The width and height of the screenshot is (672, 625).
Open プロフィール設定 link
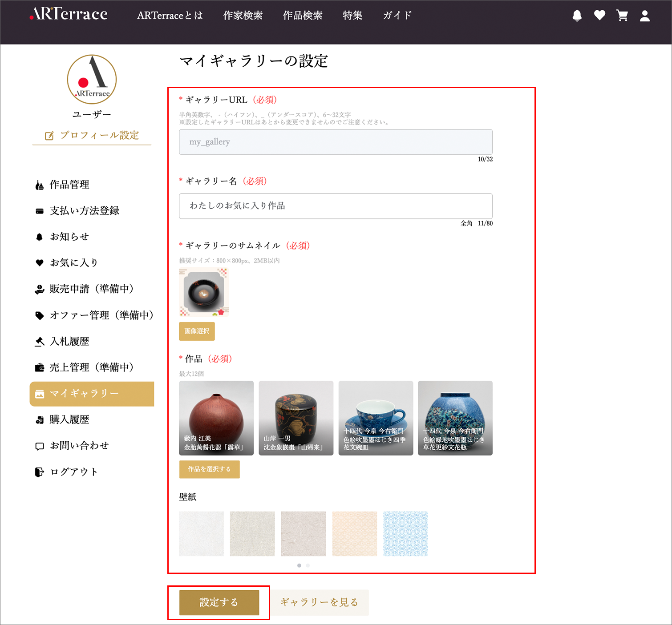92,135
